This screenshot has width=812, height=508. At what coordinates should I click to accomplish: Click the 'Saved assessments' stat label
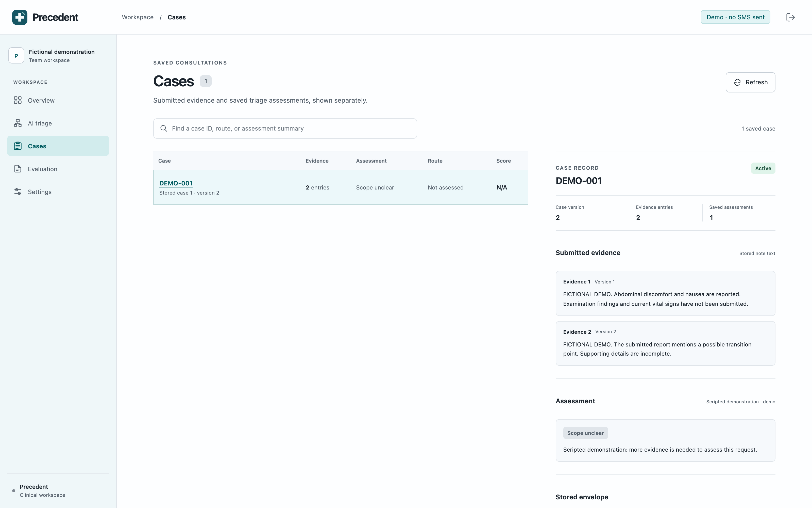(x=731, y=207)
